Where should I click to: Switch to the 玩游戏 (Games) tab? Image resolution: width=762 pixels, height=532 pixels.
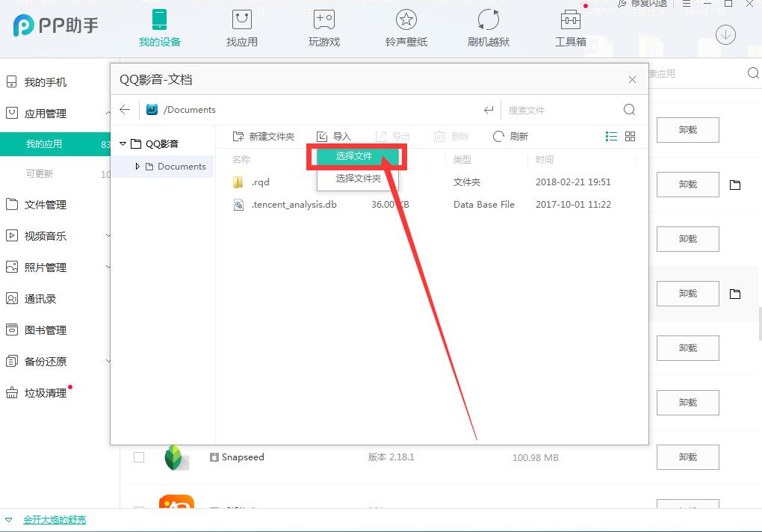click(323, 28)
